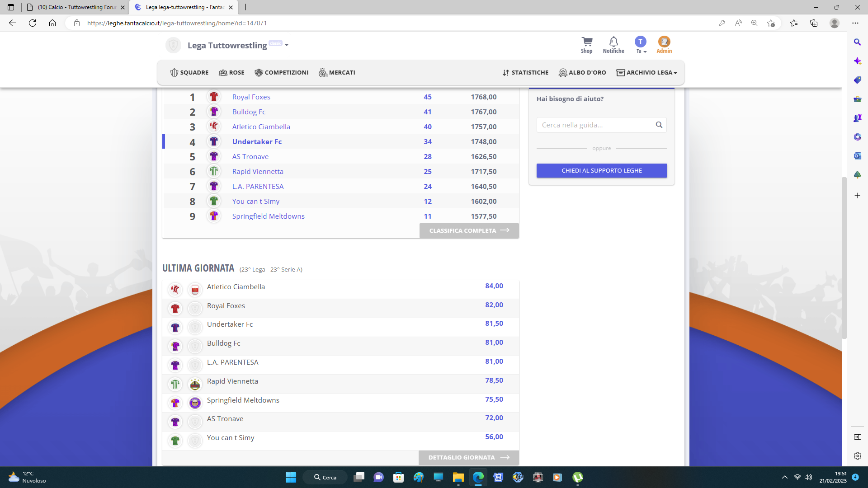Click the Admin profile icon

(664, 42)
